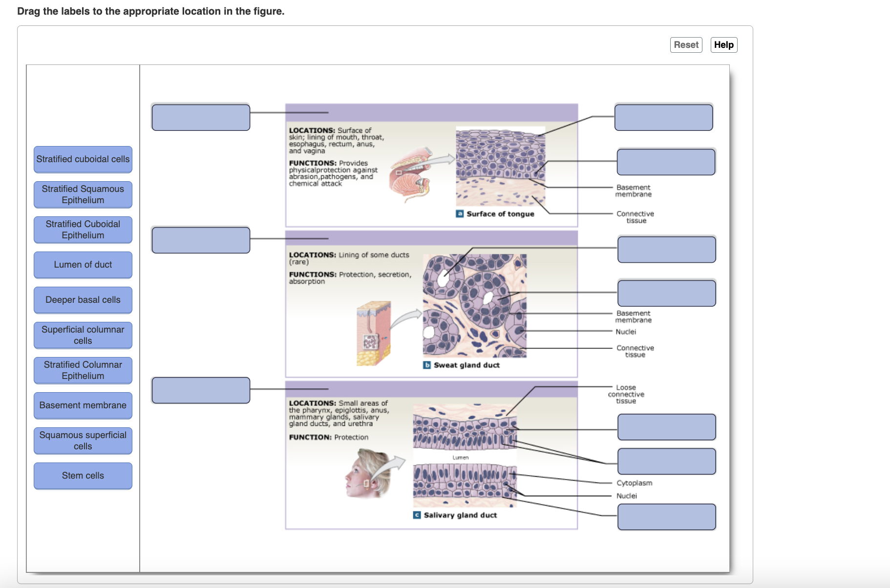Select the 'Stratified Cuboidal Epithelium' label
The image size is (890, 588).
click(83, 230)
